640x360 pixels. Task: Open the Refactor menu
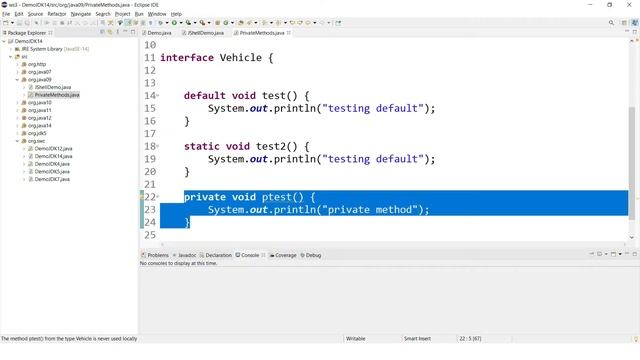point(57,14)
